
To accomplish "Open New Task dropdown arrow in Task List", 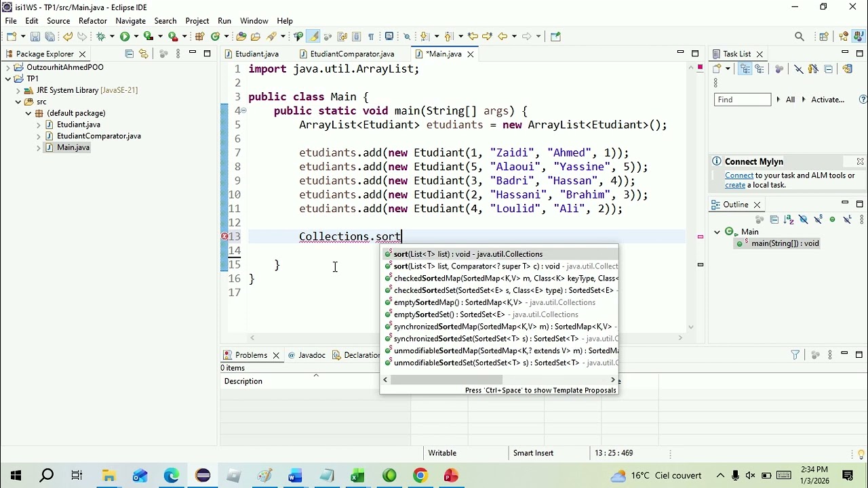I will pyautogui.click(x=728, y=68).
